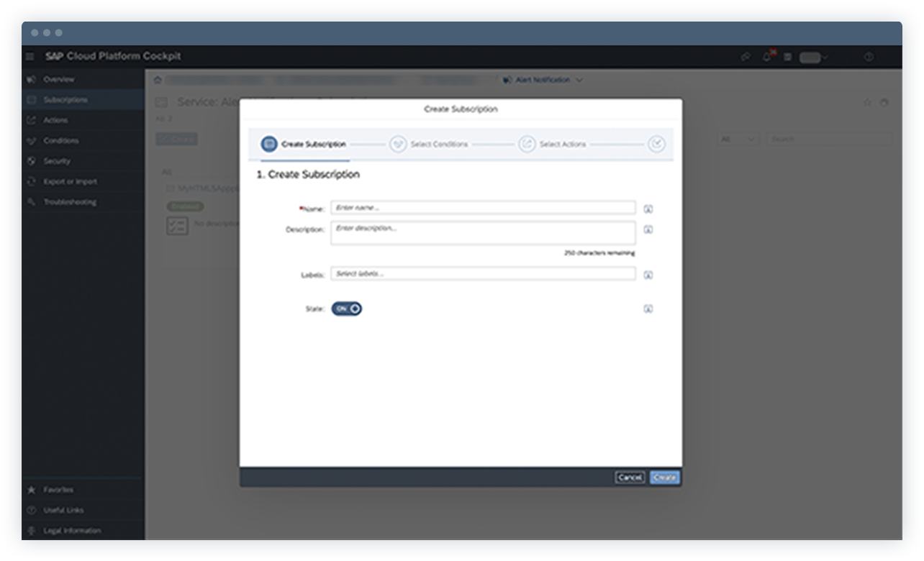Screen dimensions: 924x561
Task: Star this page as favorite
Action: (868, 102)
